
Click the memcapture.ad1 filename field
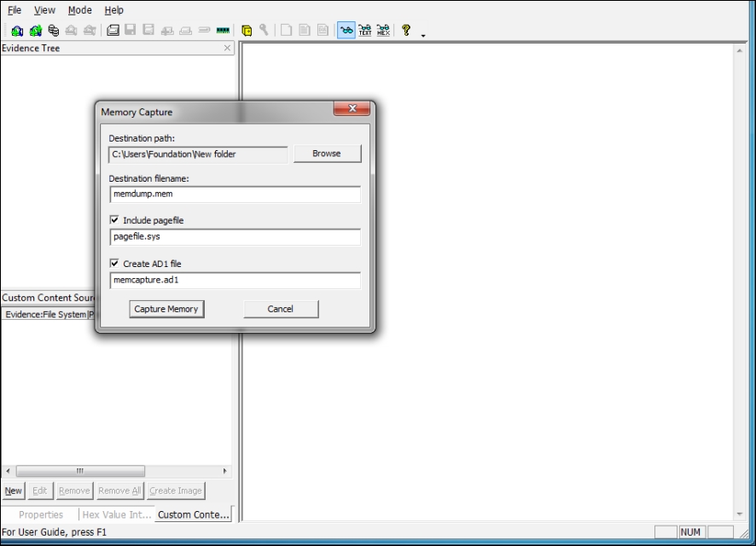(235, 280)
